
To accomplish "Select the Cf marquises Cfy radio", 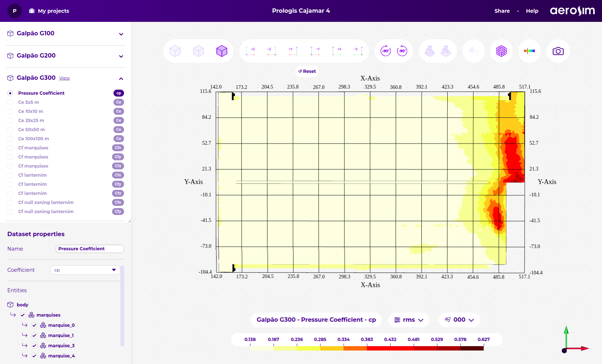I will click(10, 157).
